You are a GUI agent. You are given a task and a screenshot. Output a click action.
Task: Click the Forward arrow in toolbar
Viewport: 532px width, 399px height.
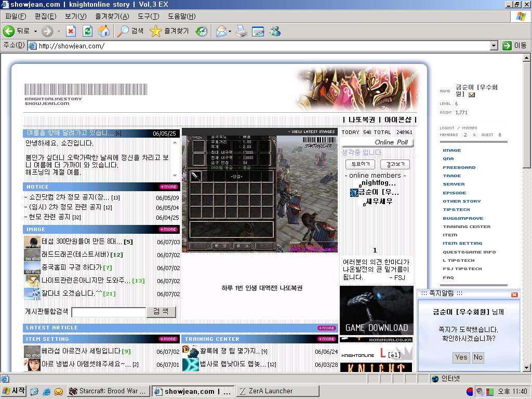(x=47, y=32)
